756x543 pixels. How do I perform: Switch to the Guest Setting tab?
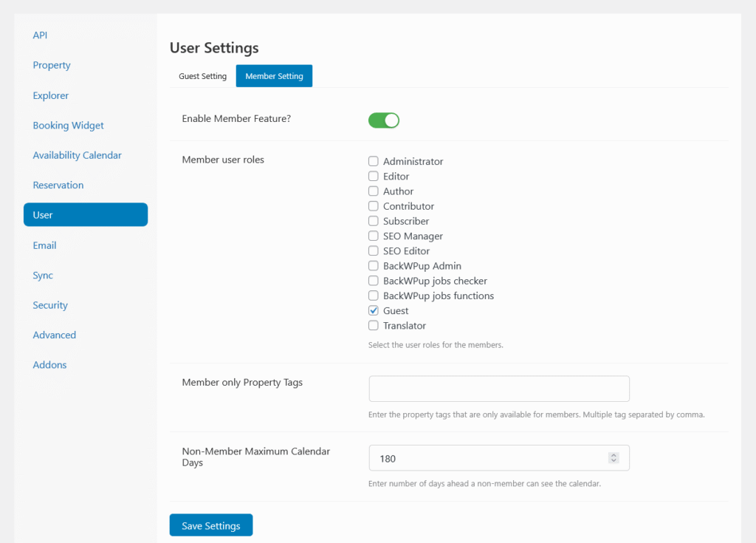click(x=202, y=76)
